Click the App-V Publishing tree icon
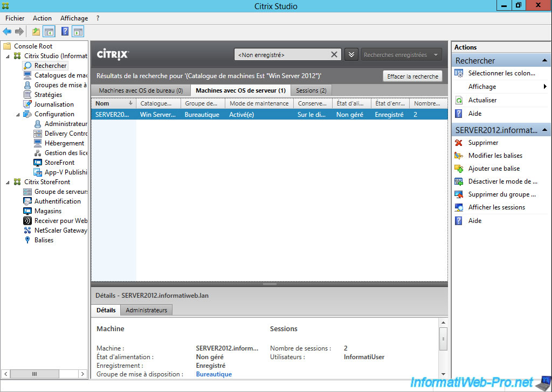The image size is (552, 392). point(38,172)
